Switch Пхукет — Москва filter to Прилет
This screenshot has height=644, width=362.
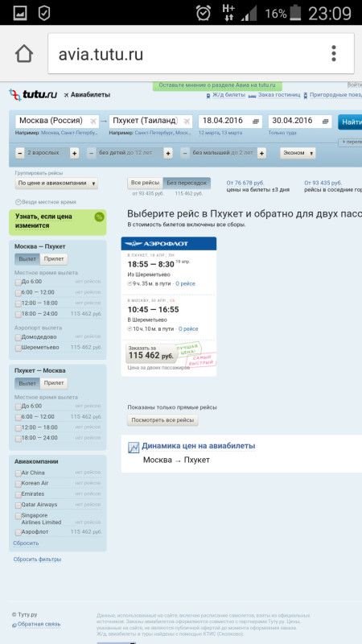54,383
